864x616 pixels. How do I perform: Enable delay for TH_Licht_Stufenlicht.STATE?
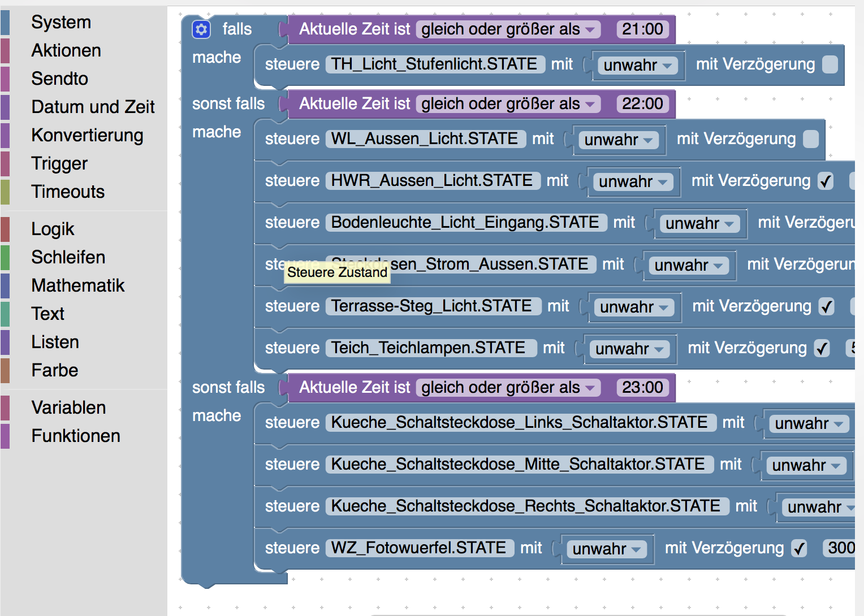click(830, 64)
